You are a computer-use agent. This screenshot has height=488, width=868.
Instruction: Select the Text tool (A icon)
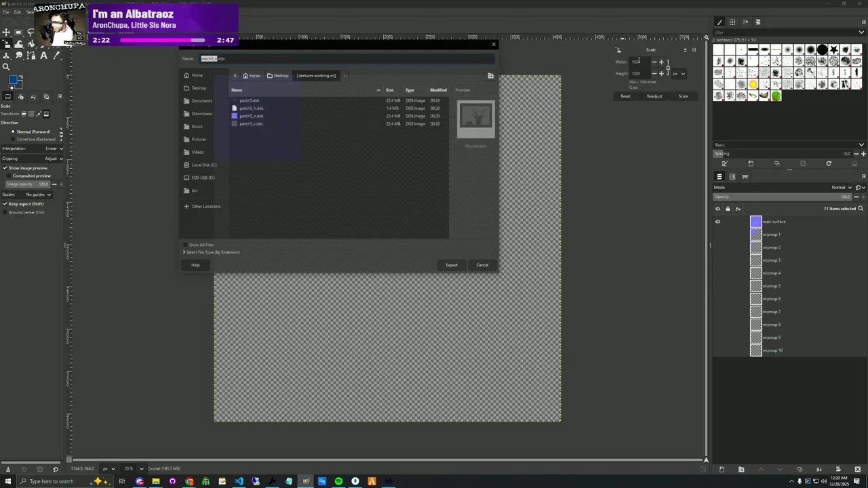click(x=43, y=56)
